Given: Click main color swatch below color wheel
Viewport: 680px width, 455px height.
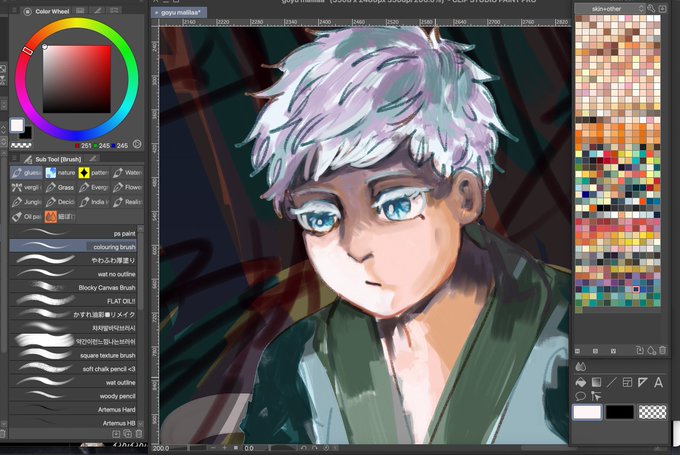Looking at the screenshot, I should tap(17, 125).
